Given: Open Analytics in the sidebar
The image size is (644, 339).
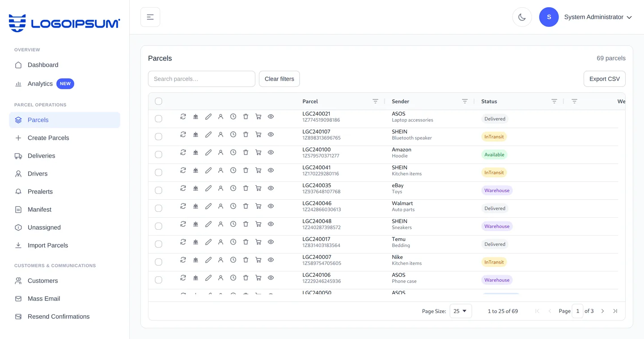Looking at the screenshot, I should click(x=64, y=84).
